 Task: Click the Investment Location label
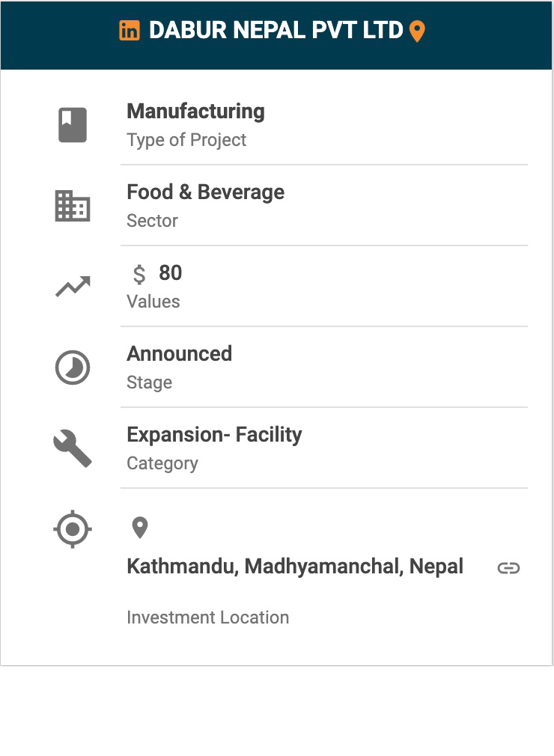click(208, 617)
